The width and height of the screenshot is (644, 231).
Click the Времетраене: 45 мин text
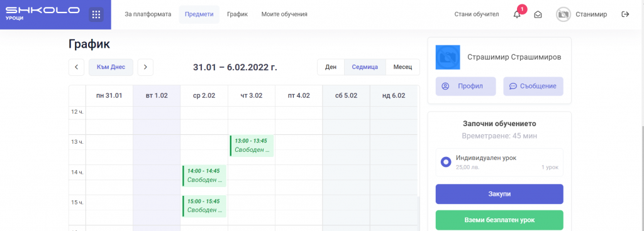click(499, 136)
